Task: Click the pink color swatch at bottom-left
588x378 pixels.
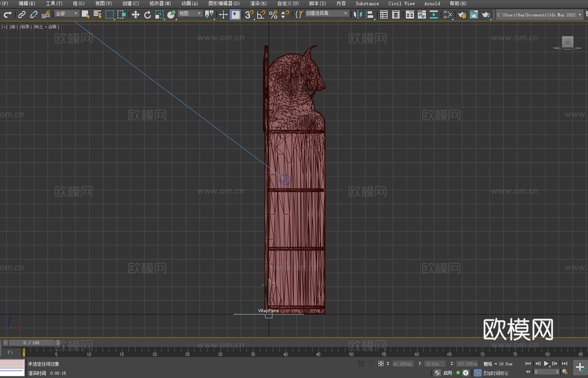Action: [x=12, y=363]
